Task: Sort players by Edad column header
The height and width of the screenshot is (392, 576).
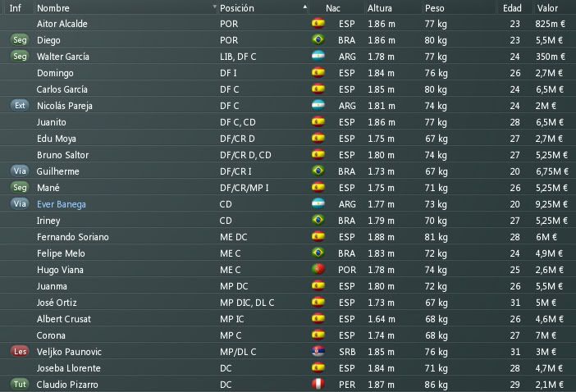Action: point(512,7)
